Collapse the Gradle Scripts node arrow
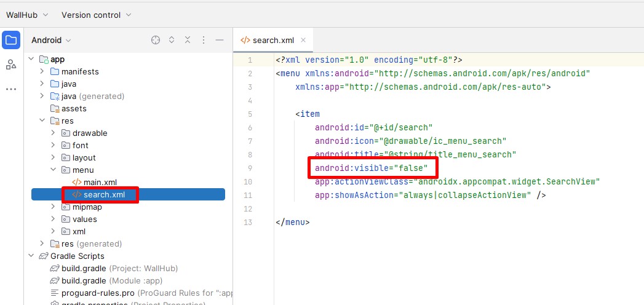644x305 pixels. coord(31,256)
